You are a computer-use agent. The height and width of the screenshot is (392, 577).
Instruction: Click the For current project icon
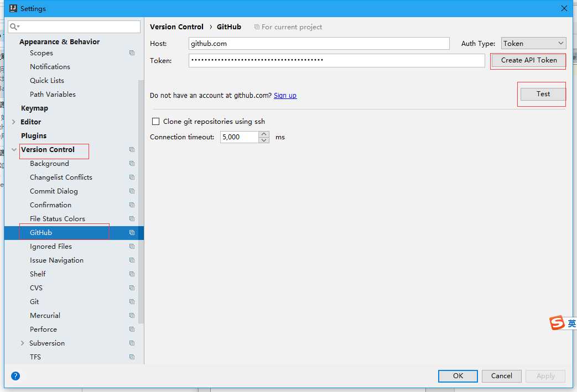pyautogui.click(x=257, y=27)
